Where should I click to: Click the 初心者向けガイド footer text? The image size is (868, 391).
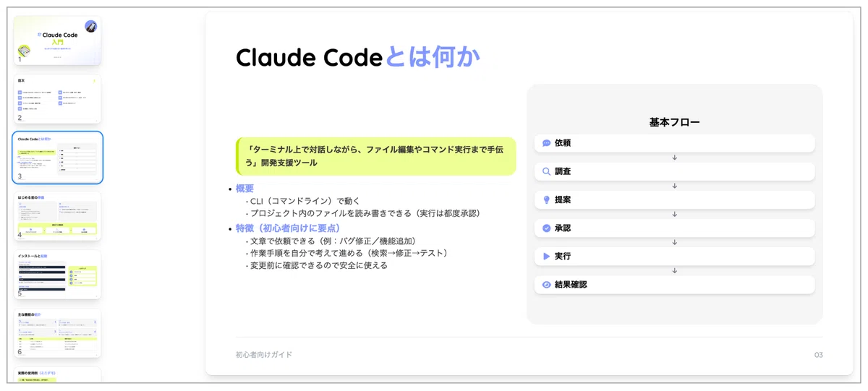click(264, 354)
